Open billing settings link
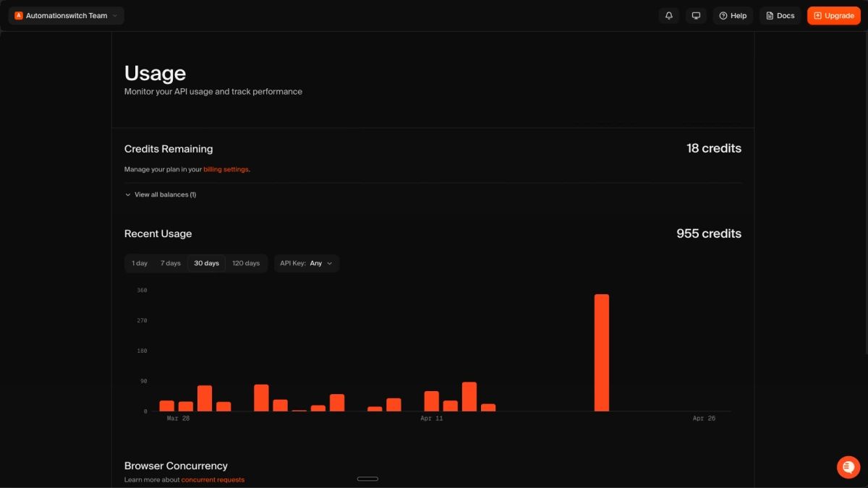868x488 pixels. 225,169
